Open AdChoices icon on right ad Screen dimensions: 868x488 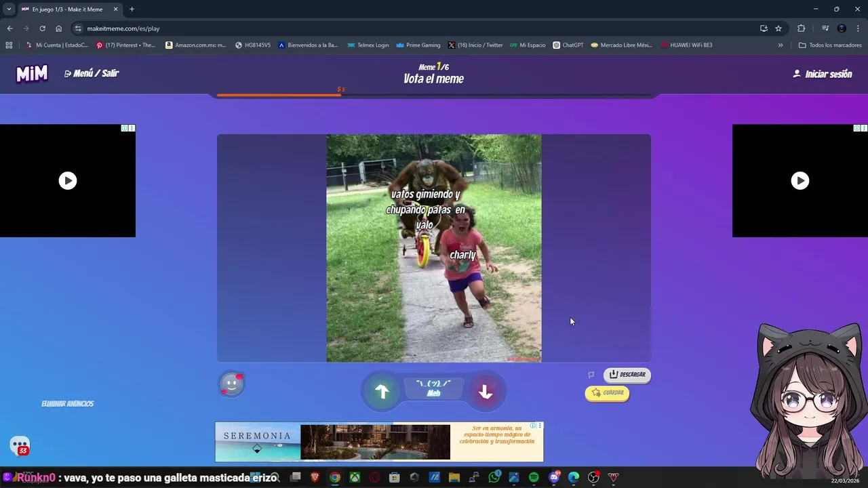click(x=857, y=128)
